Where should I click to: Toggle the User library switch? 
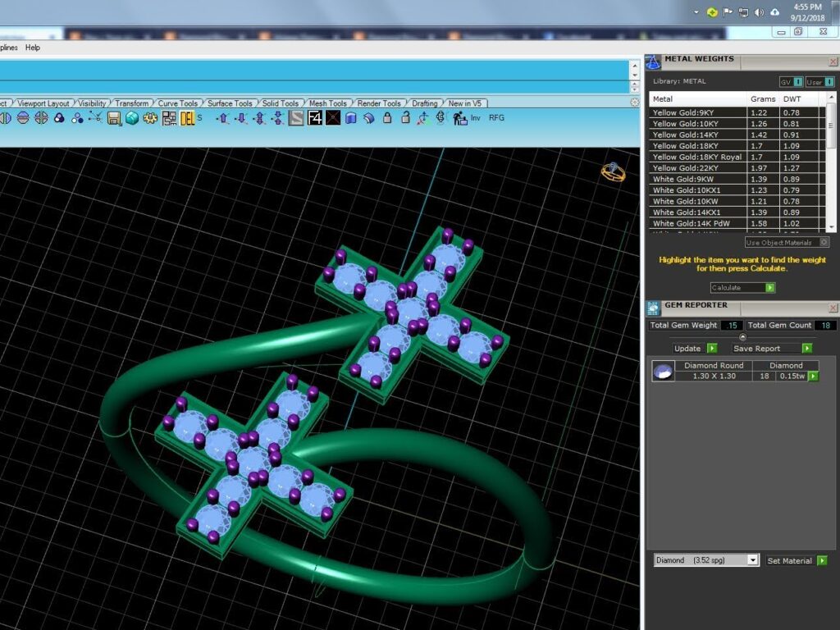click(819, 82)
